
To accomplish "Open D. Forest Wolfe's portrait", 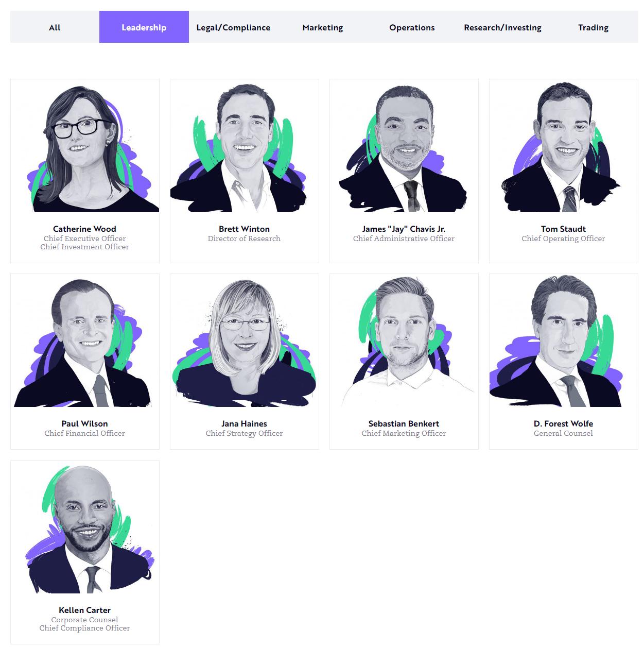I will pos(564,341).
